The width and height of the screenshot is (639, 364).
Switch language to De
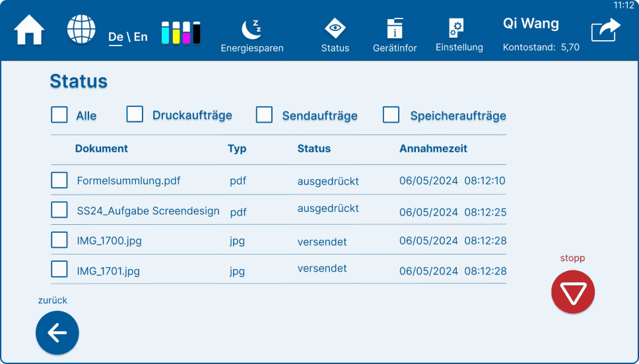pyautogui.click(x=116, y=37)
